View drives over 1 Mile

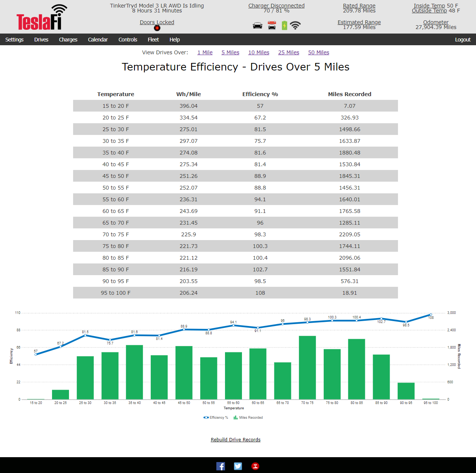[205, 52]
